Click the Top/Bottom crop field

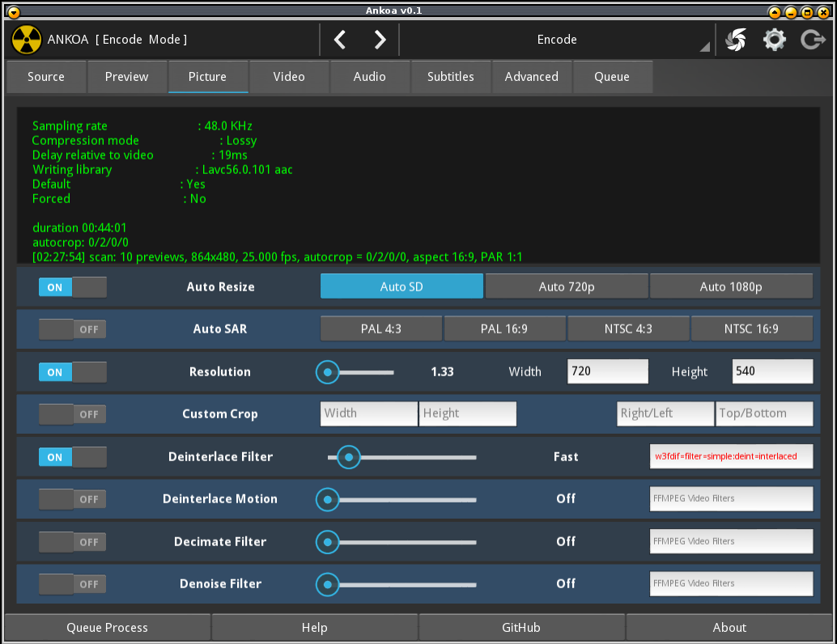(x=764, y=413)
